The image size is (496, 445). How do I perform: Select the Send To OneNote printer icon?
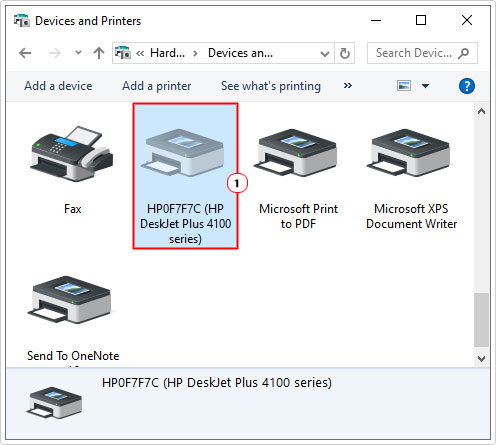pyautogui.click(x=70, y=300)
